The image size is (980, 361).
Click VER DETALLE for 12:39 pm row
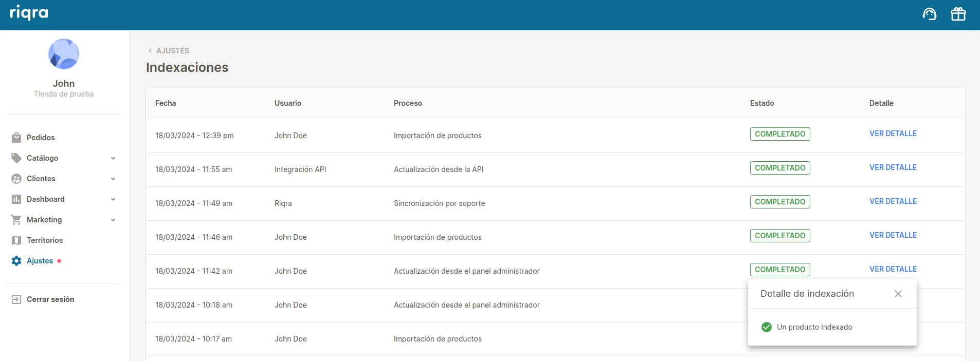tap(893, 134)
